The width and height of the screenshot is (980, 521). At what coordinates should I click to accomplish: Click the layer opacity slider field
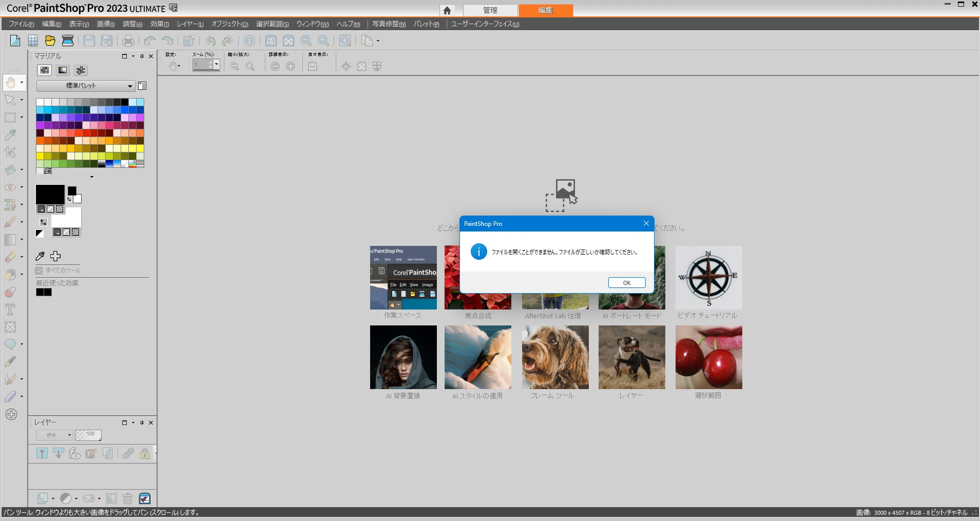click(x=88, y=435)
